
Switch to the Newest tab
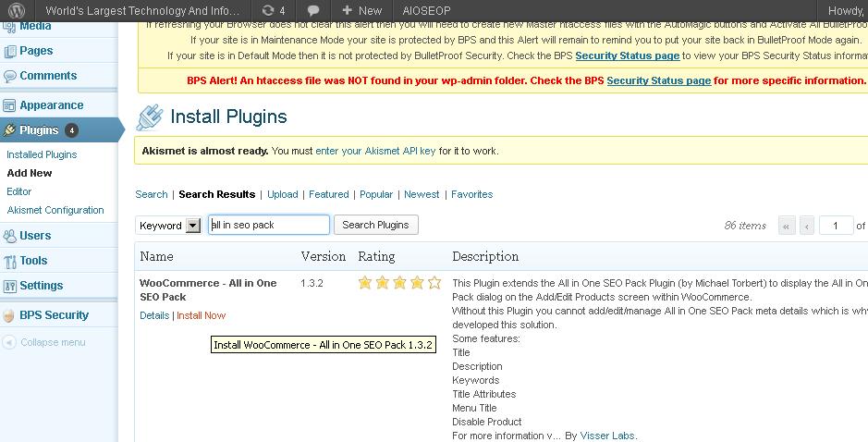click(422, 194)
